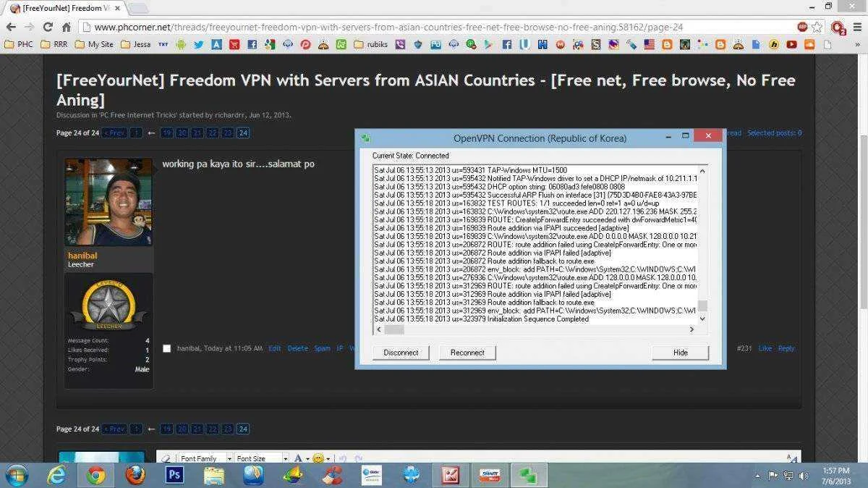The image size is (868, 488).
Task: Click the Selected posts: 0 link
Action: 774,132
